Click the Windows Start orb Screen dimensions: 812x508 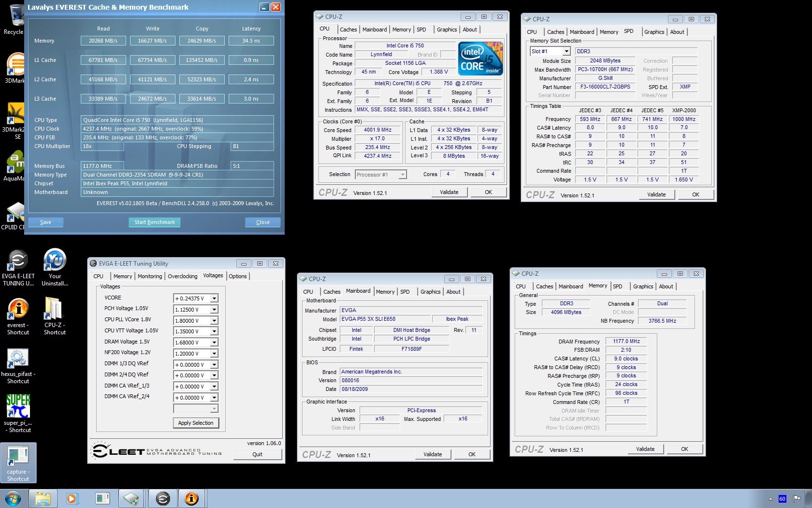13,498
